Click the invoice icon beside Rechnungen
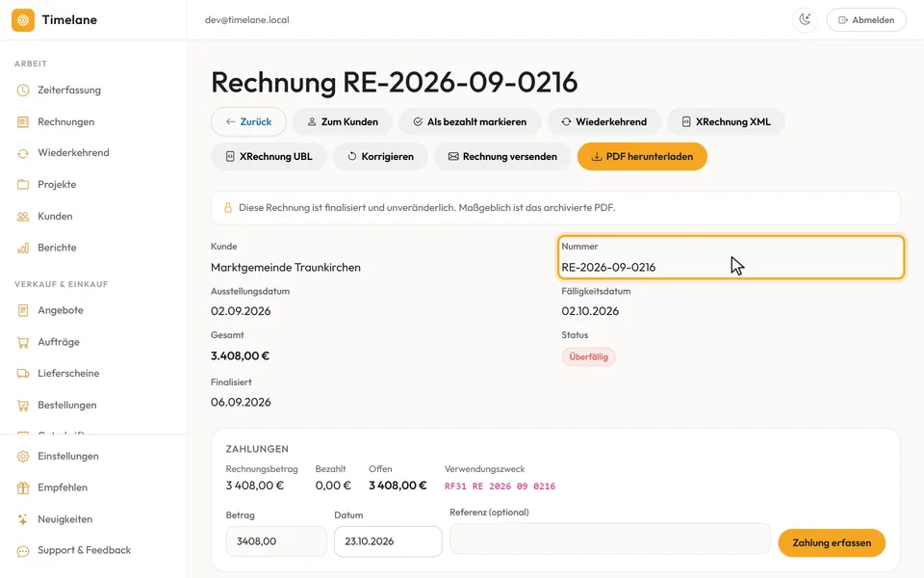Viewport: 924px width, 578px height. (23, 122)
